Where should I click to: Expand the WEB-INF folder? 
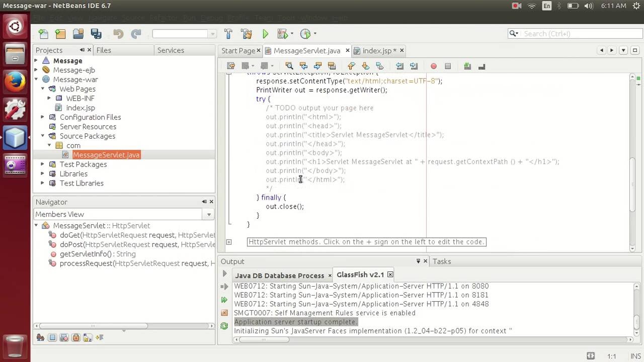tap(49, 98)
